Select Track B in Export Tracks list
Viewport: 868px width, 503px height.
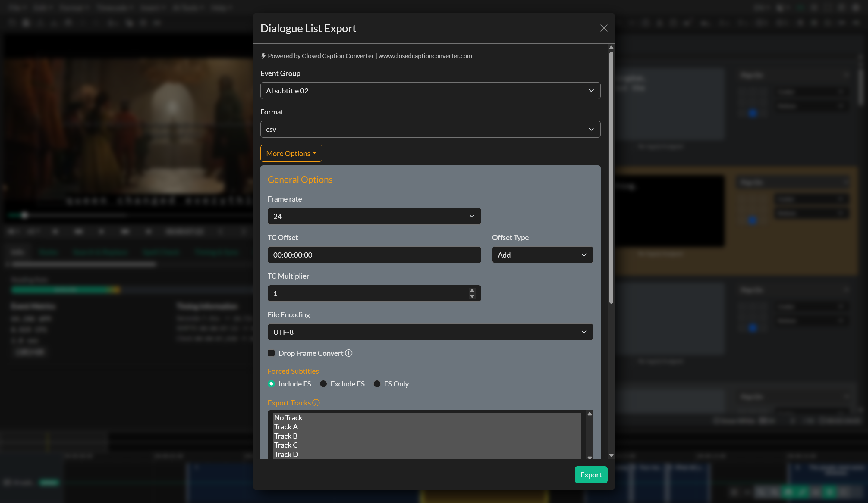pos(427,436)
